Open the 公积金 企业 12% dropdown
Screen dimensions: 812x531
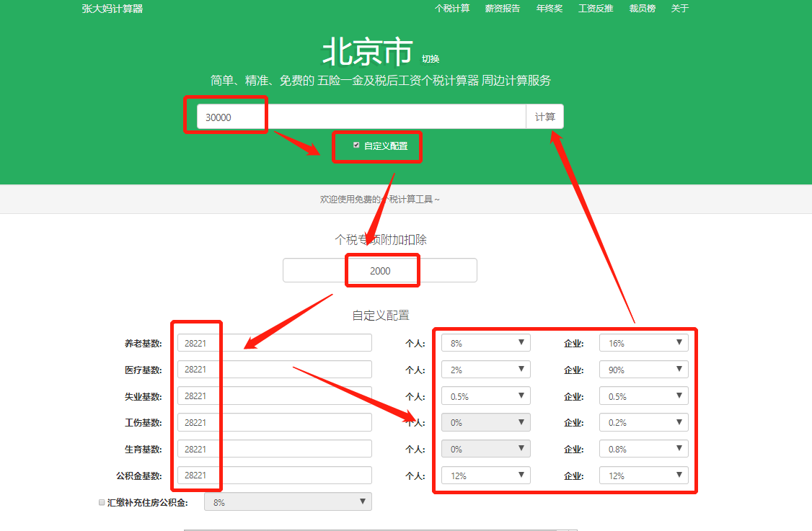coord(644,475)
